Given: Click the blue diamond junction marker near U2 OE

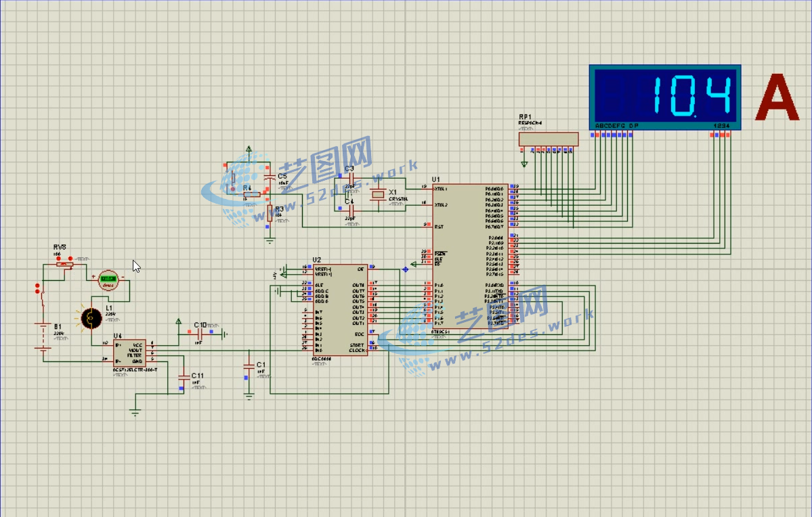Looking at the screenshot, I should point(406,269).
